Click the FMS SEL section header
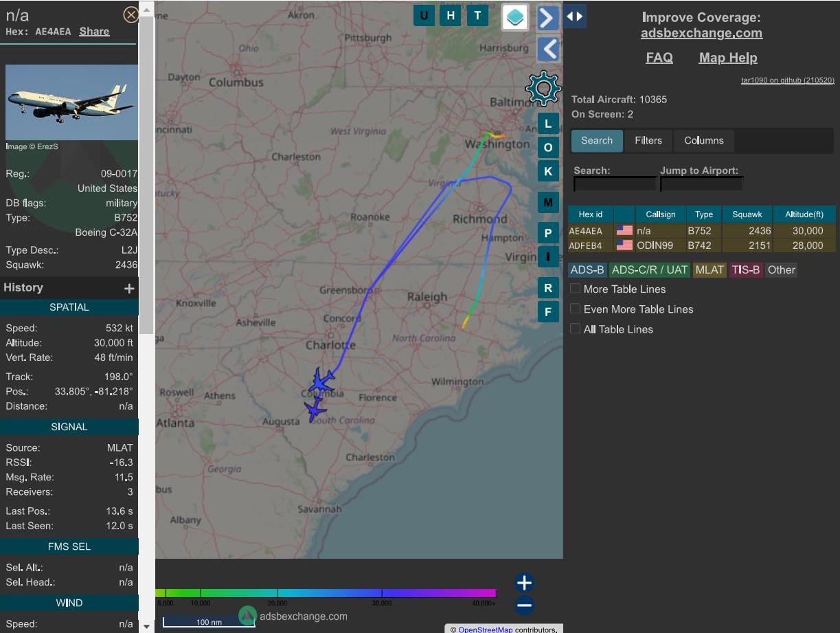The width and height of the screenshot is (840, 633). point(69,546)
